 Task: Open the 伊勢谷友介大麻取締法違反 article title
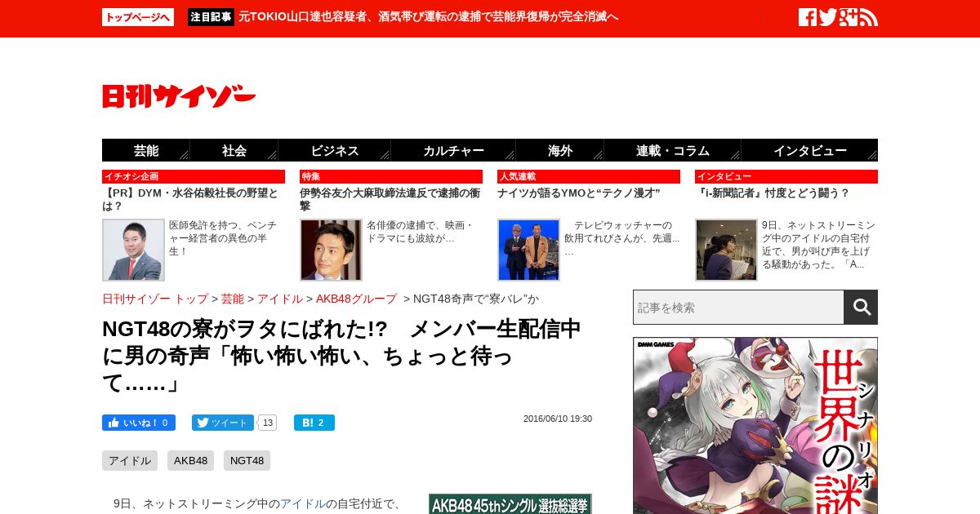point(390,200)
